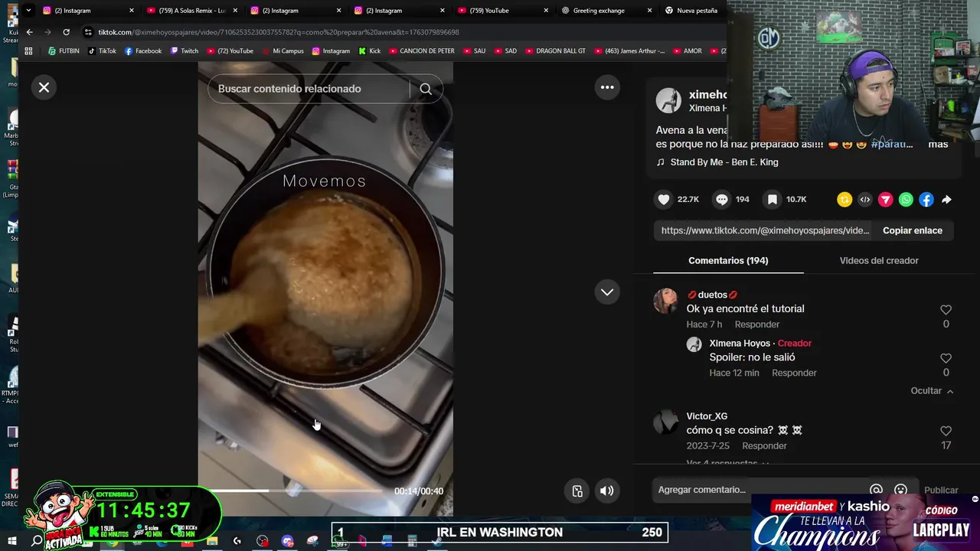Get the embed code via the embed icon
Screen dimensions: 980x551
click(x=865, y=200)
